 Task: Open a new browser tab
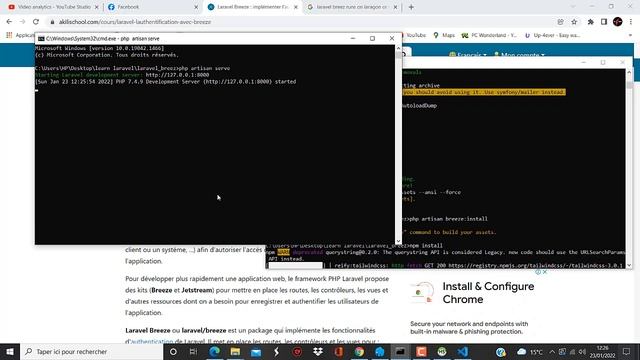(x=411, y=7)
